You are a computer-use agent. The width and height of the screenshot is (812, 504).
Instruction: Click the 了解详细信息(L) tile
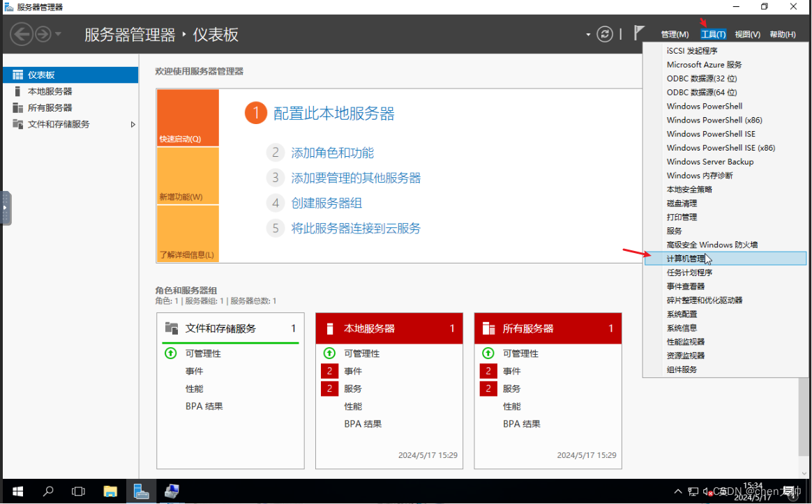pyautogui.click(x=188, y=234)
